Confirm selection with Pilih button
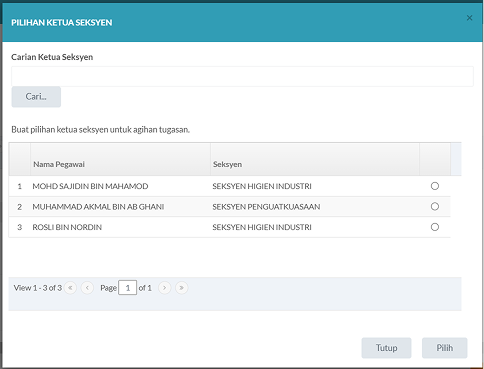 (x=445, y=348)
